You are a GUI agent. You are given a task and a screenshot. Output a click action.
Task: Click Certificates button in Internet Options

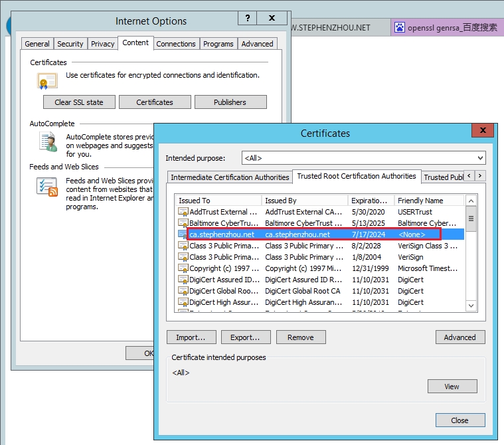[155, 102]
